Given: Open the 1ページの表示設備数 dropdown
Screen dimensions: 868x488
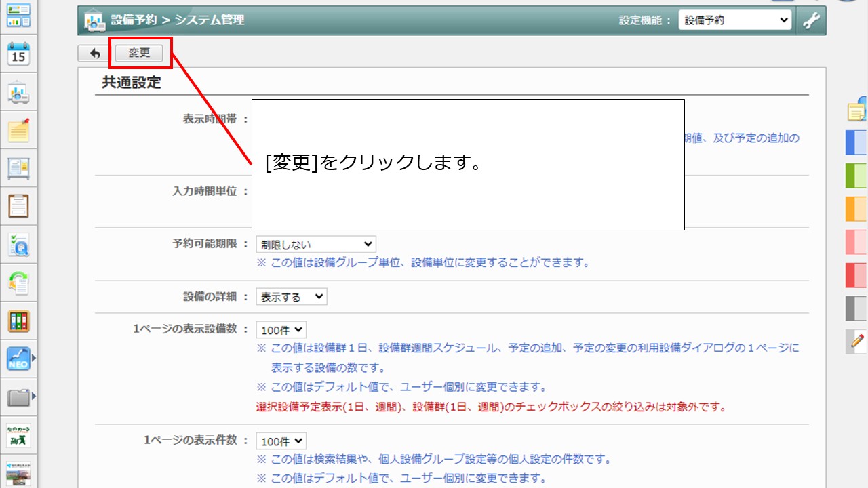Looking at the screenshot, I should [281, 330].
